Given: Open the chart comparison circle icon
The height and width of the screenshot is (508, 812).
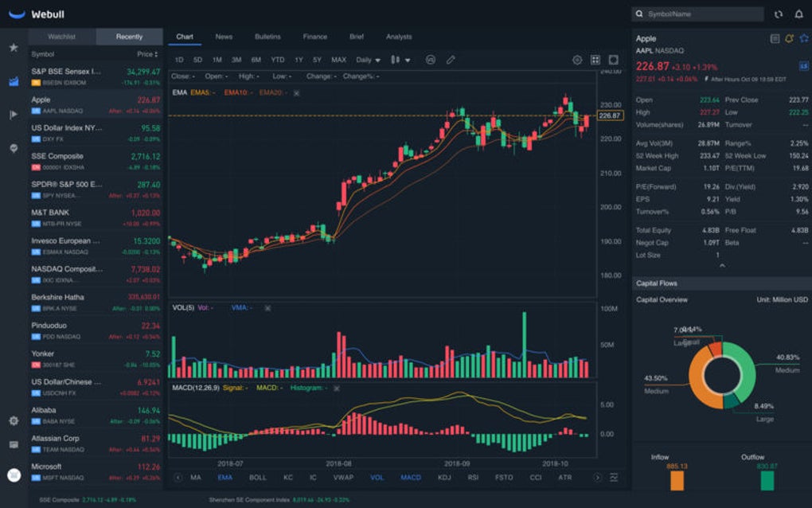Looking at the screenshot, I should tap(431, 60).
